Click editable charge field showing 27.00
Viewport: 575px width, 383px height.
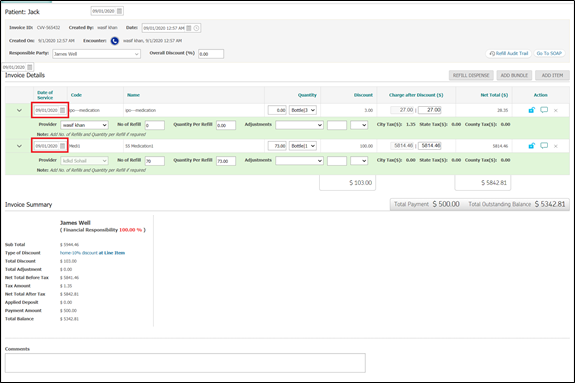click(x=430, y=110)
